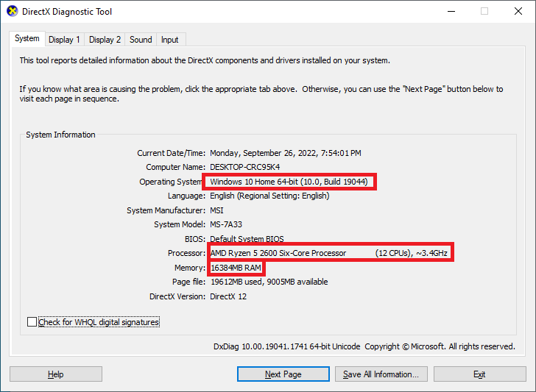Viewport: 536px width, 392px height.
Task: Click Save All Information button
Action: pos(381,374)
